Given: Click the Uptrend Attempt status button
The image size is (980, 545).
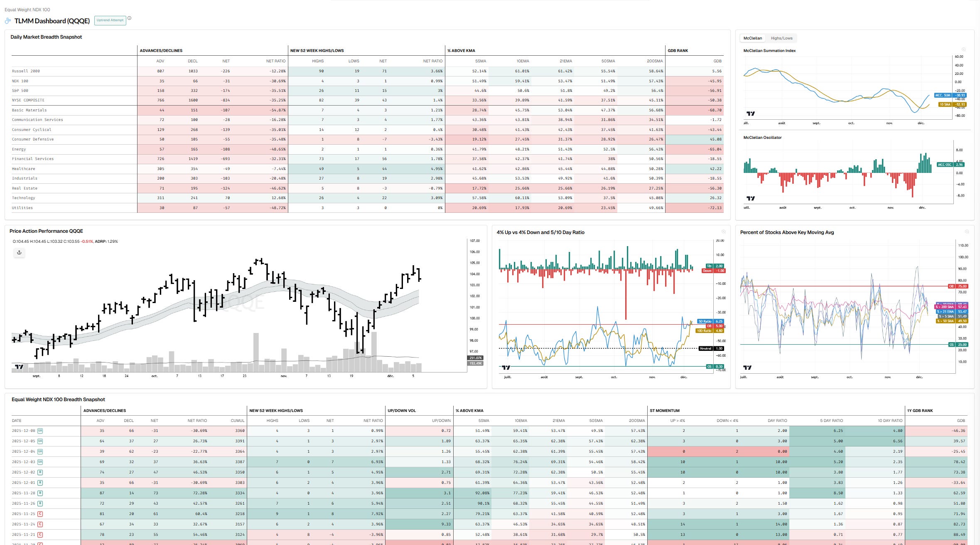Looking at the screenshot, I should (x=110, y=20).
